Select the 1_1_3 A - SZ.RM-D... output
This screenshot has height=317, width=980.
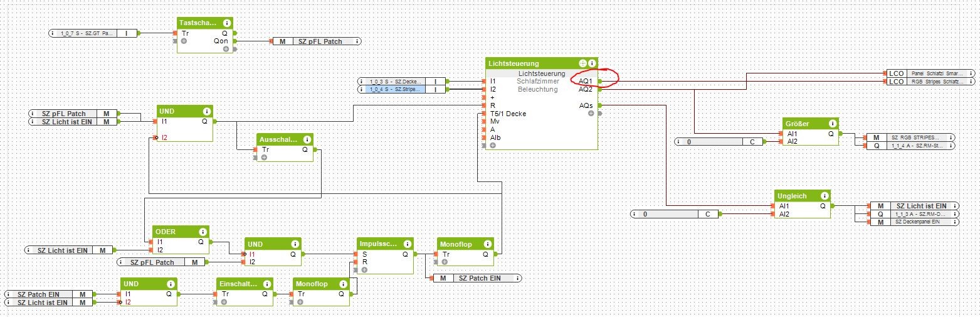click(914, 214)
